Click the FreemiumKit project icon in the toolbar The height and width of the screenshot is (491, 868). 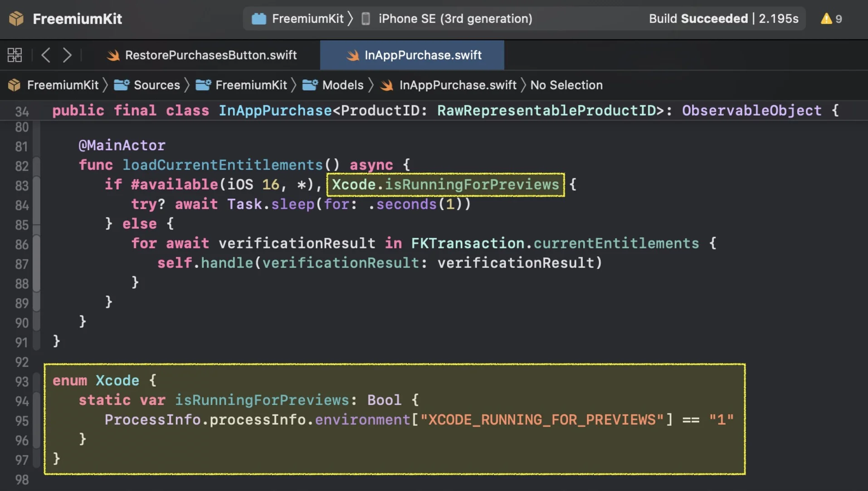[x=16, y=19]
